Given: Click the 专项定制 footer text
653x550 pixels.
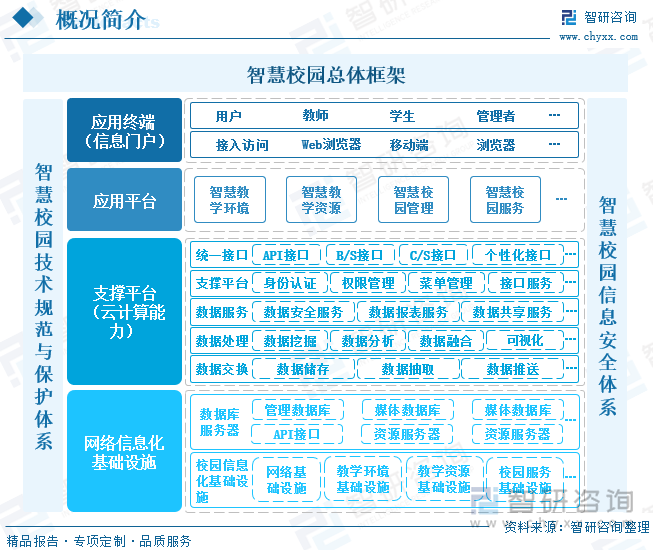Looking at the screenshot, I should (99, 541).
